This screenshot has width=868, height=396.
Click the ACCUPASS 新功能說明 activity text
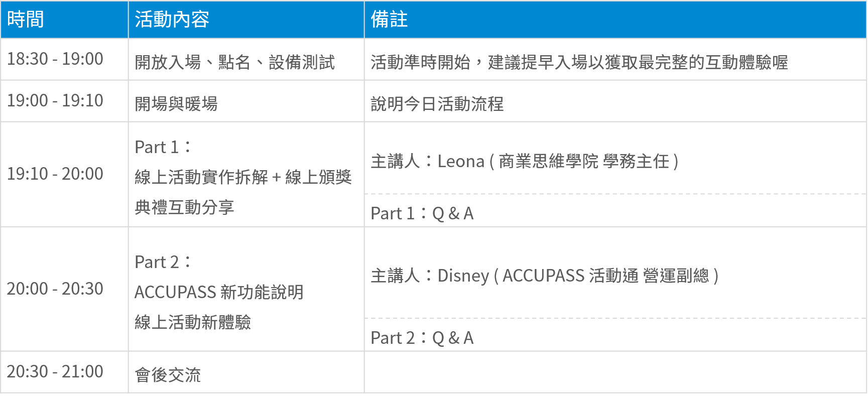pos(219,292)
